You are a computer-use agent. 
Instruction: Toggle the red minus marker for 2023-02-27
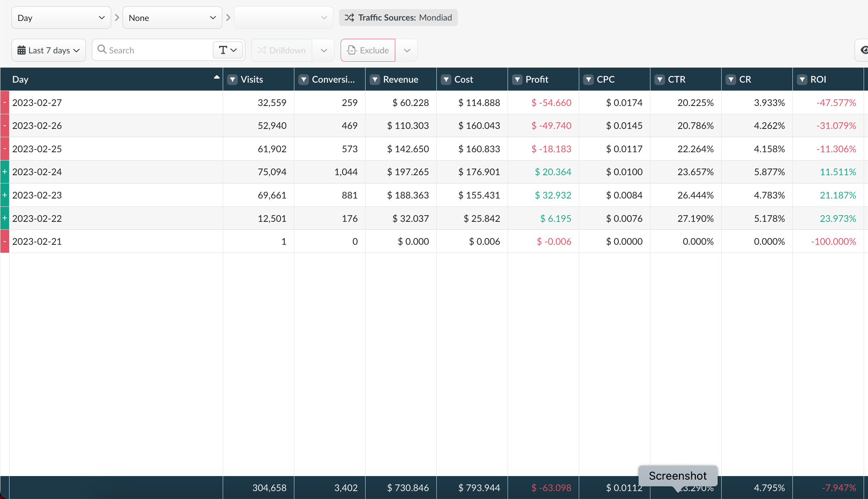point(5,102)
